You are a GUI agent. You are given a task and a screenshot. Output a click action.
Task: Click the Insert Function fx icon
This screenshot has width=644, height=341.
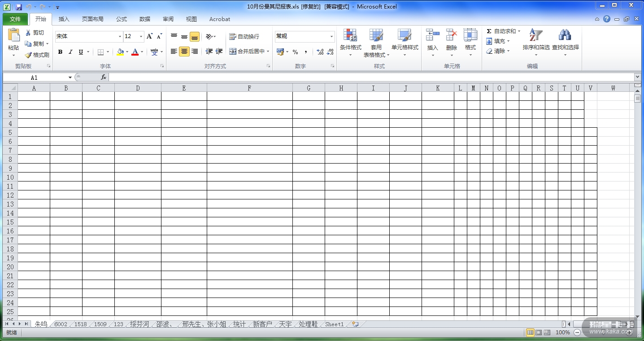pyautogui.click(x=104, y=78)
